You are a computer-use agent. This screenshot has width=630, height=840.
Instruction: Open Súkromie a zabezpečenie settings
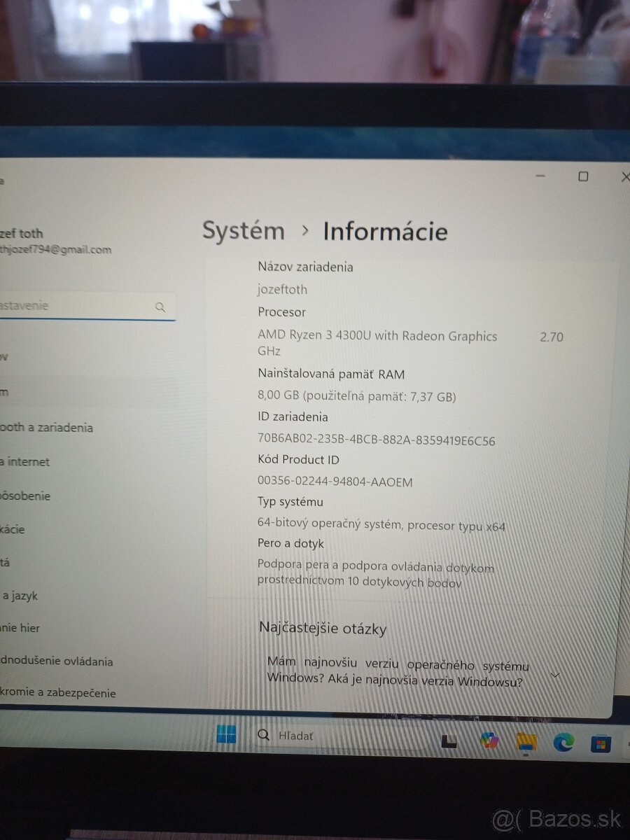[x=57, y=693]
